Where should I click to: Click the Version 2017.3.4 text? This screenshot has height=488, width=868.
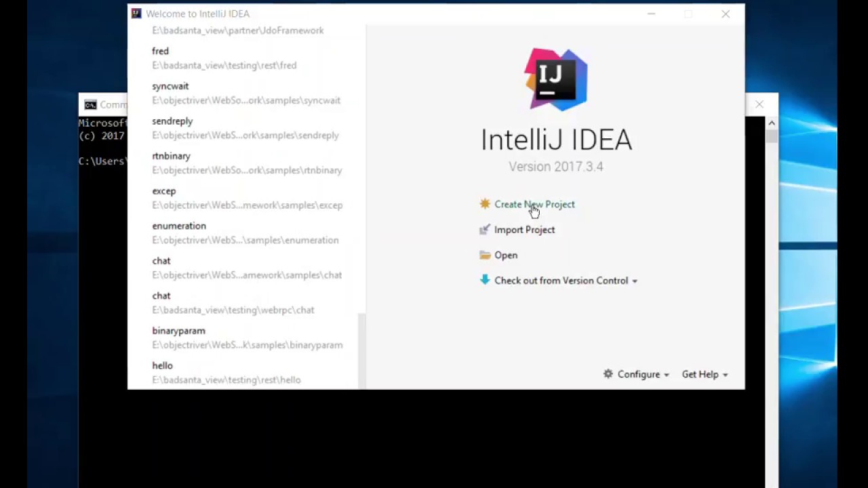[x=556, y=167]
